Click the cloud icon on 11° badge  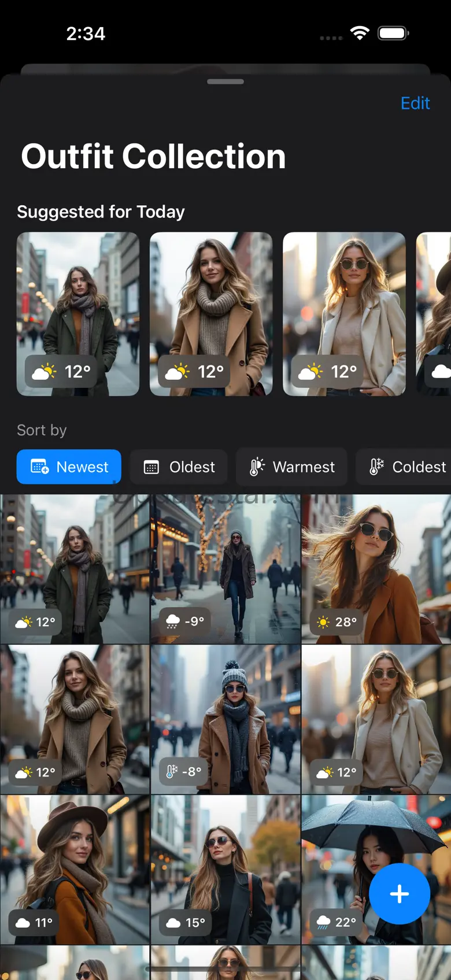pos(23,922)
